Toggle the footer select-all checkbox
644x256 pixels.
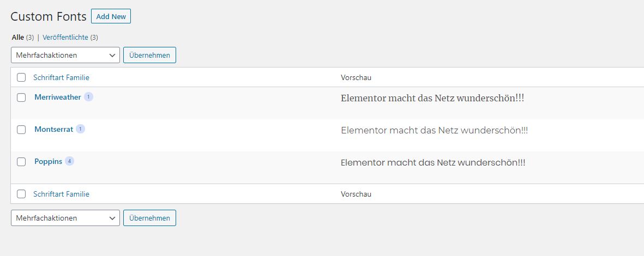point(21,194)
